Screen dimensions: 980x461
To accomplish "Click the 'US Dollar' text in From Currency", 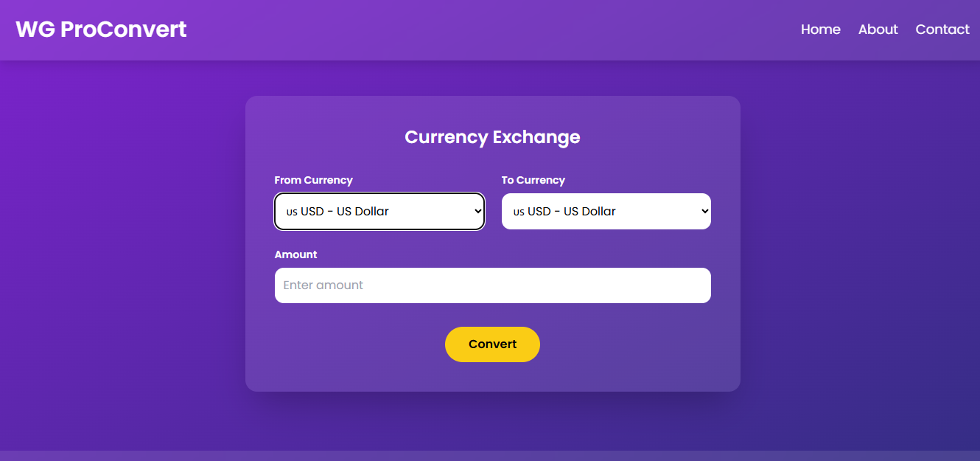I will [x=363, y=212].
